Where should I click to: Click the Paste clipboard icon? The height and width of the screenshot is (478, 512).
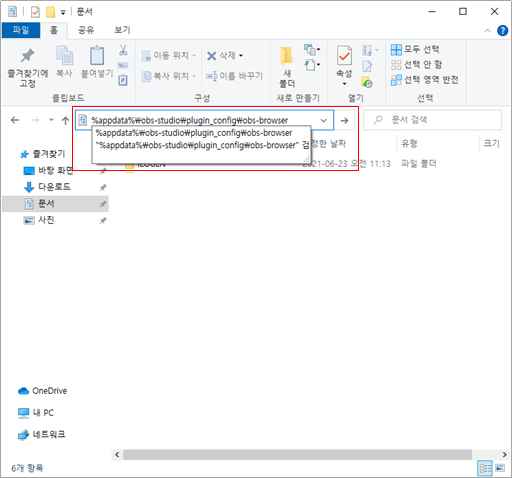[x=97, y=55]
